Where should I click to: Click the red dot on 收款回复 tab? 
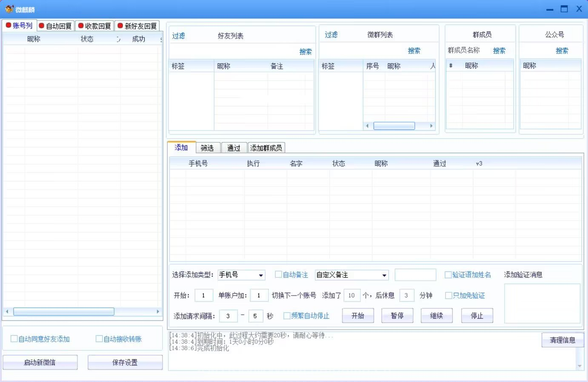[81, 26]
